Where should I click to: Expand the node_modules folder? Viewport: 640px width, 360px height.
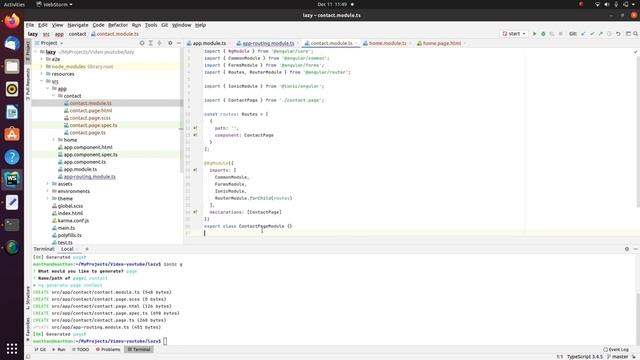click(x=42, y=67)
